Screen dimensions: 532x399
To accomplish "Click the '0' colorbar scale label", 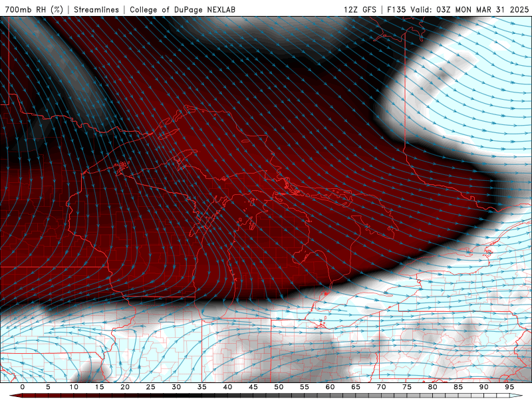I will (x=23, y=387).
